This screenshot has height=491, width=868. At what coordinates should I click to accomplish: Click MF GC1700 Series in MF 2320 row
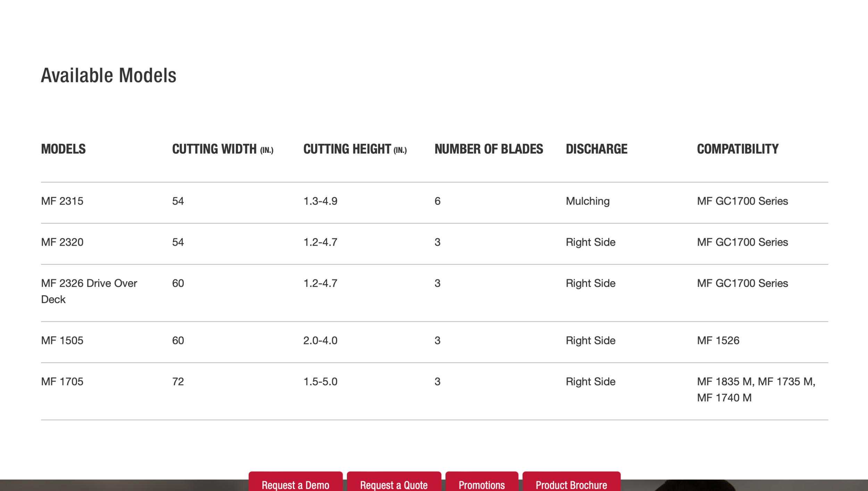[742, 242]
